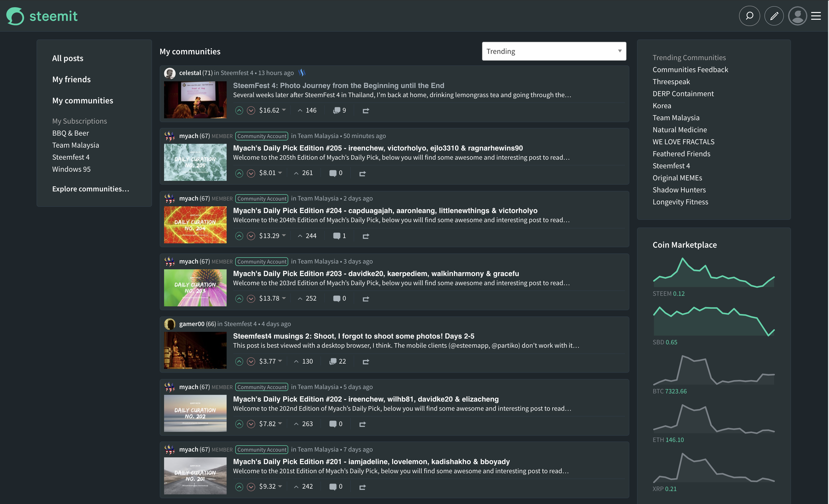
Task: Expand the $9.32 payout details
Action: click(x=270, y=486)
